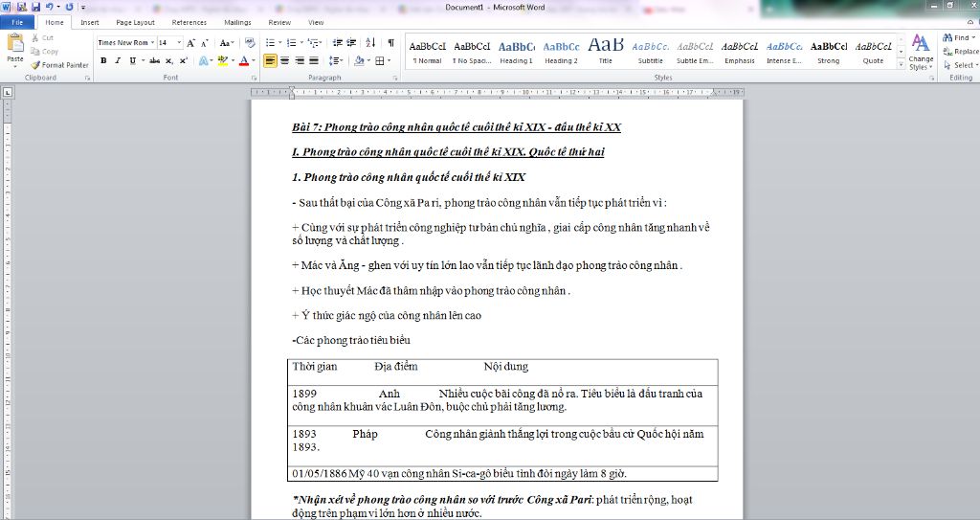Screen dimensions: 980x520
Task: Click the Word application icon in title bar
Action: tap(7, 7)
